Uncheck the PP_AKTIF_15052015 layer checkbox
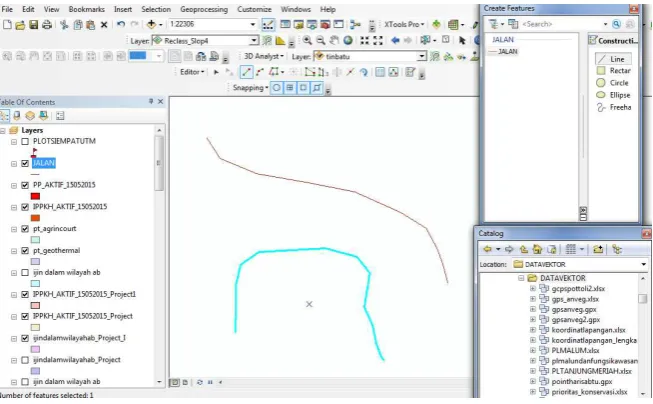 [x=25, y=185]
